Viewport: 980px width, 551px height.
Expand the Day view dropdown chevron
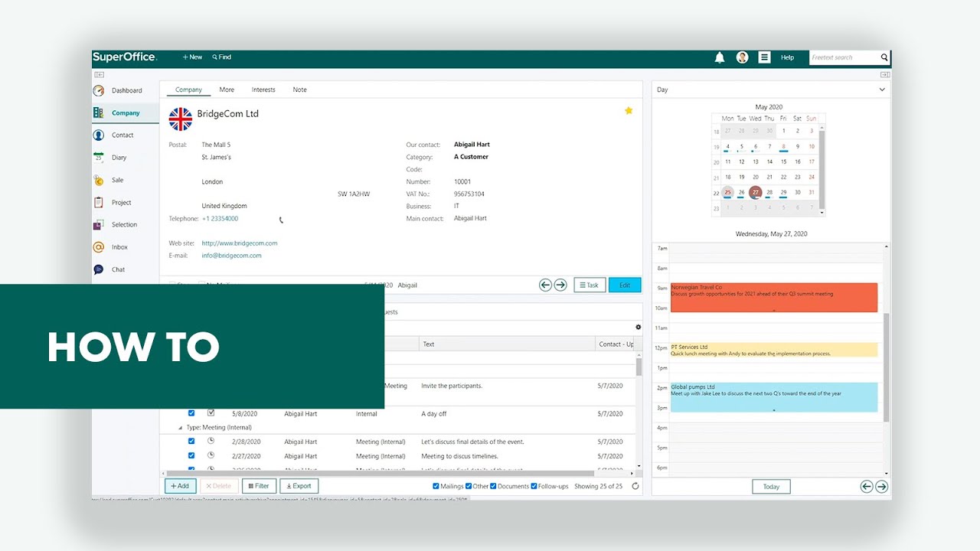coord(882,90)
